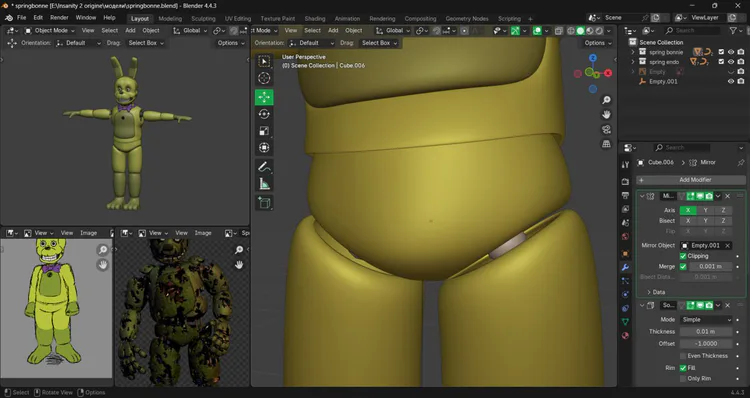Enable Even Thickness in Solidify modifier

pyautogui.click(x=683, y=356)
